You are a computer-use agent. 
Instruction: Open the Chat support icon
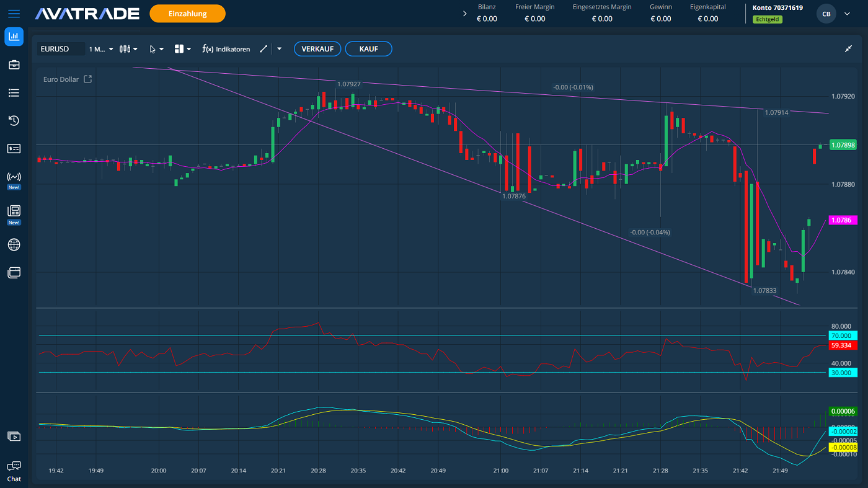pos(14,471)
